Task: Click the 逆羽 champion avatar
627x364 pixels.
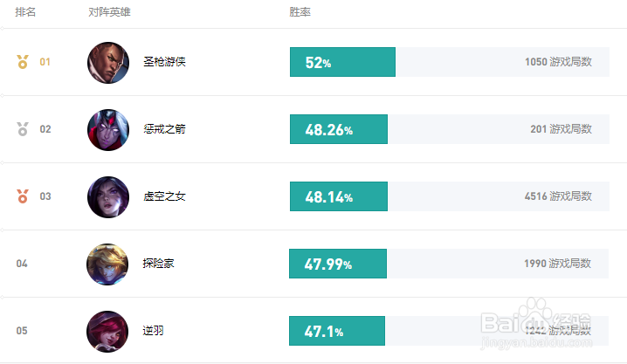Action: click(107, 331)
